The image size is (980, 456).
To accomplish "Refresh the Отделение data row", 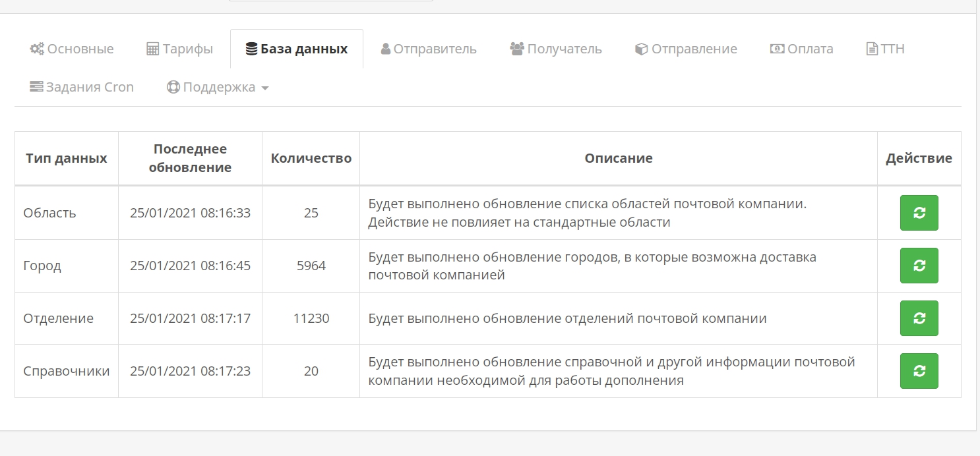I will [x=919, y=318].
